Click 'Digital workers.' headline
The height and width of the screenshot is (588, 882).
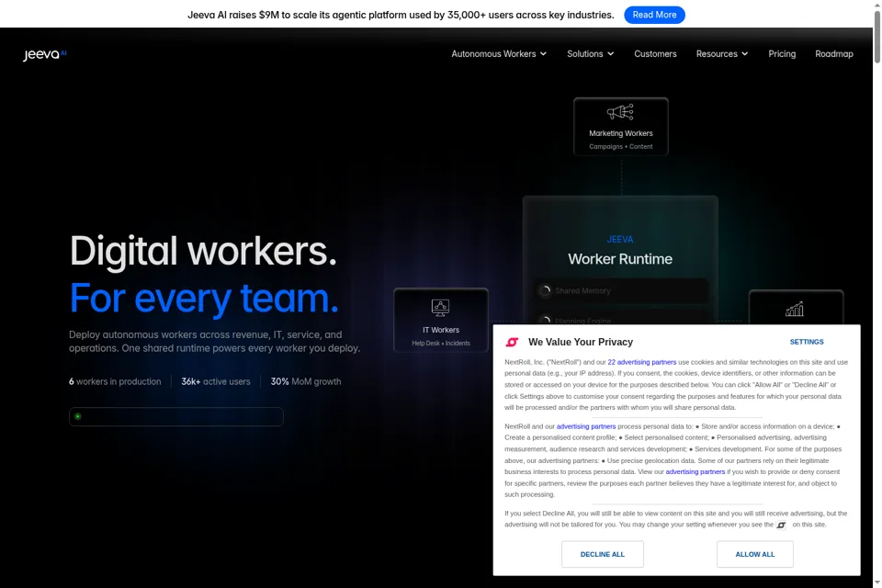(x=203, y=251)
